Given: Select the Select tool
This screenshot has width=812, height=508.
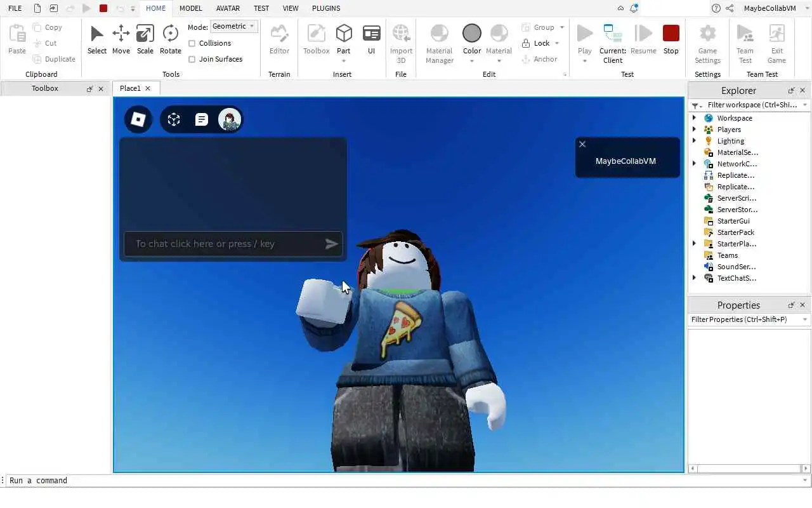Looking at the screenshot, I should tap(96, 40).
